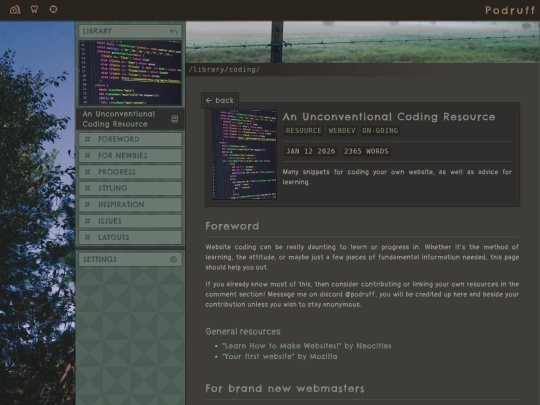Image resolution: width=540 pixels, height=405 pixels.
Task: Jump to the Layouts section
Action: (x=130, y=237)
